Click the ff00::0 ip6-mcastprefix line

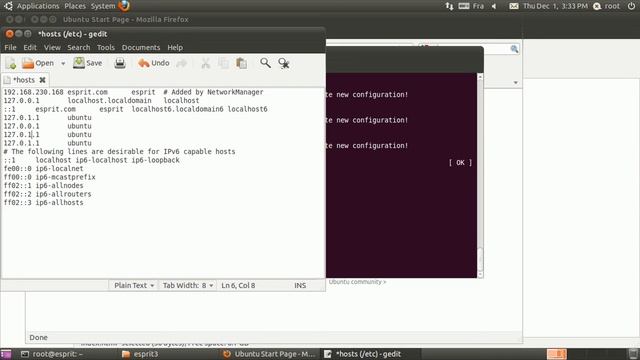click(49, 177)
